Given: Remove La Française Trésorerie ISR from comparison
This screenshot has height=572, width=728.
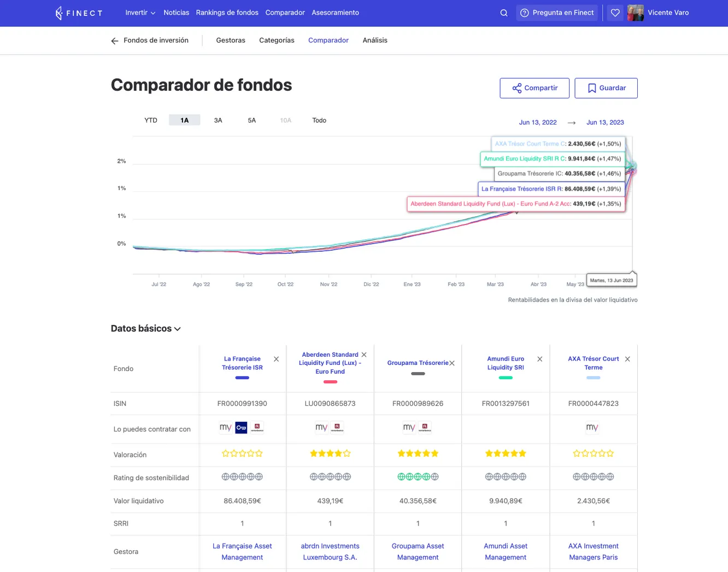Looking at the screenshot, I should [276, 359].
